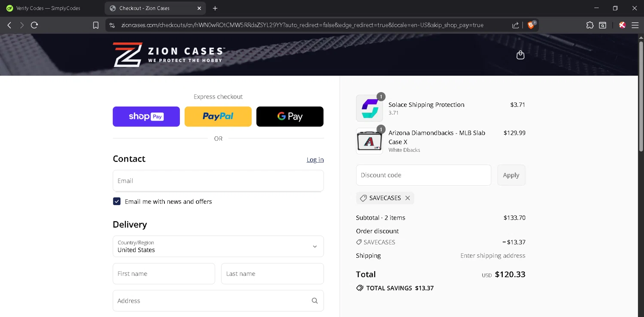Open browser hamburger menu
Image resolution: width=644 pixels, height=317 pixels.
click(x=635, y=25)
